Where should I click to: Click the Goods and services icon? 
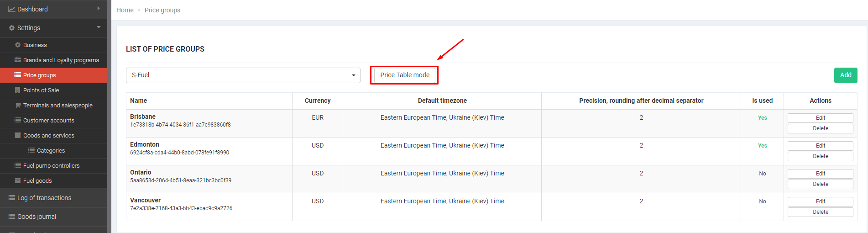[x=18, y=135]
